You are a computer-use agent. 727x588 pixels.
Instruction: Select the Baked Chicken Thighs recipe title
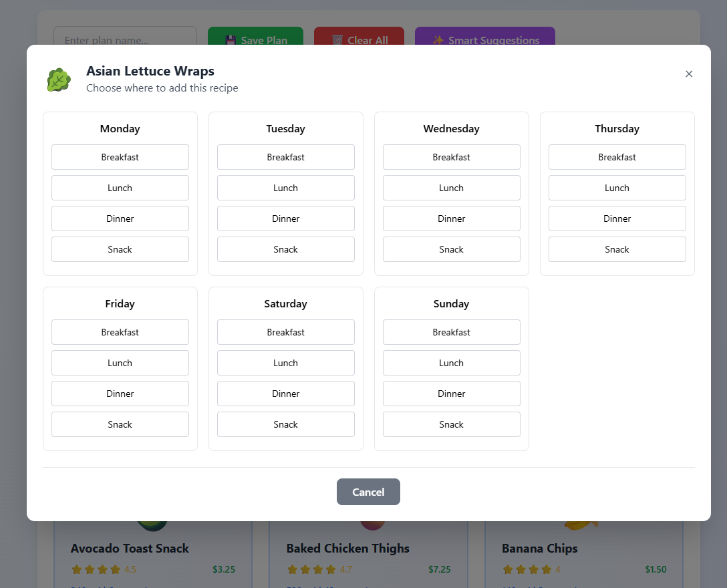tap(347, 548)
